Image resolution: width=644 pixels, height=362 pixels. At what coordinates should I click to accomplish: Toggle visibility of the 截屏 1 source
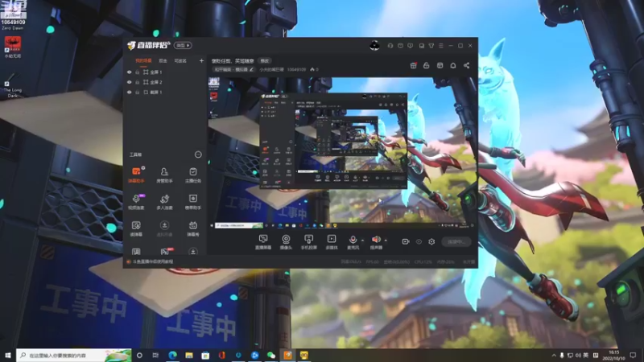(130, 93)
